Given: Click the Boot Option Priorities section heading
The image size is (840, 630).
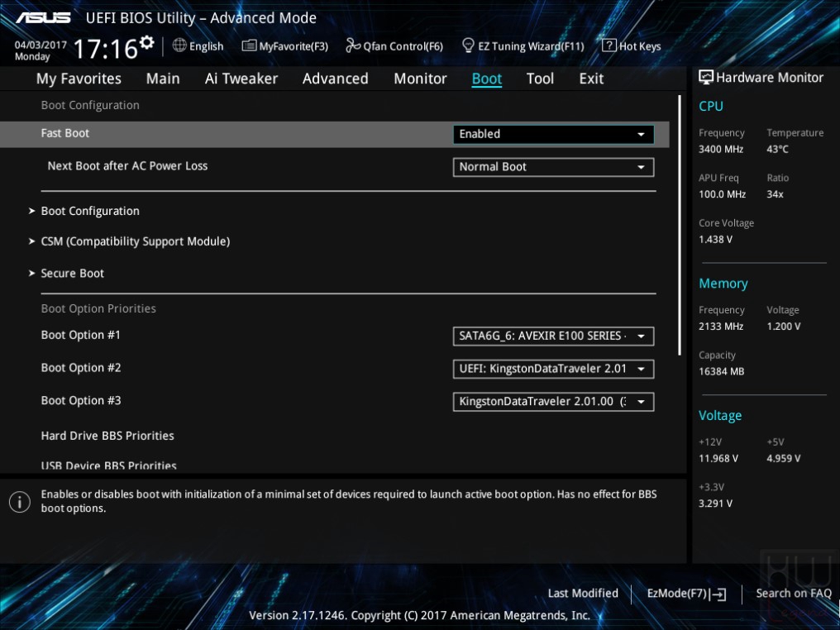Looking at the screenshot, I should coord(98,308).
